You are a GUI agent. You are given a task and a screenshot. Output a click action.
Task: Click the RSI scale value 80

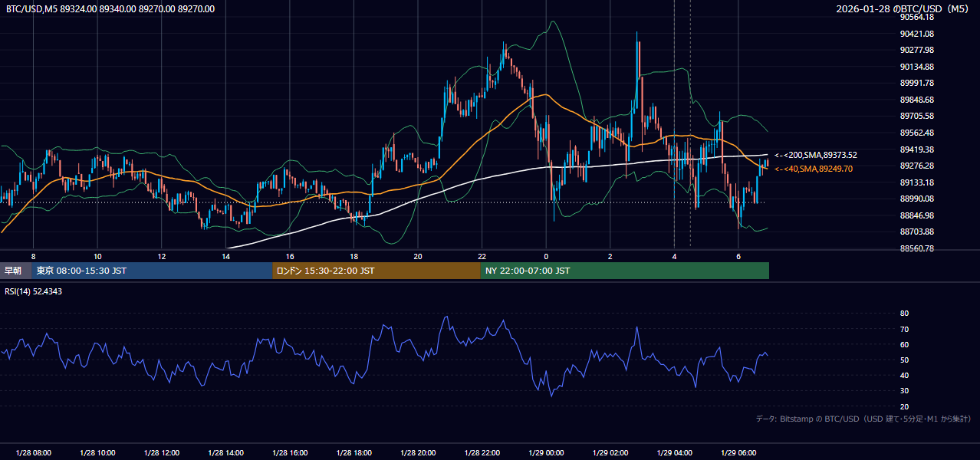coord(904,314)
